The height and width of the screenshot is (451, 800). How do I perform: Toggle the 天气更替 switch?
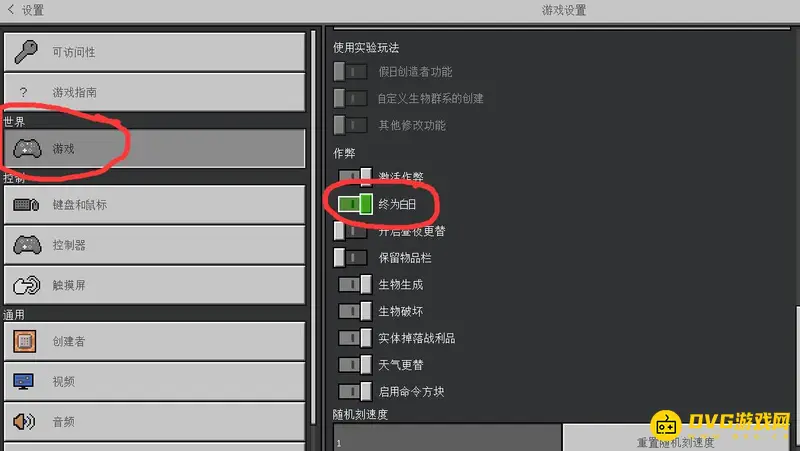tap(355, 365)
